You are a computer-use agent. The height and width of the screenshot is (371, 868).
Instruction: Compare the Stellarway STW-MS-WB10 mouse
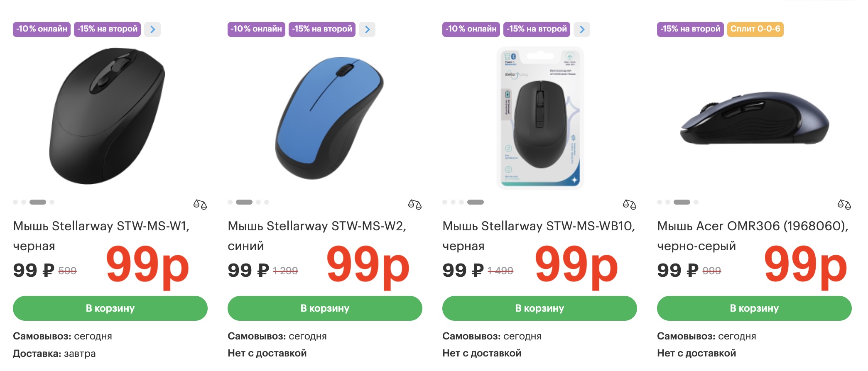click(x=629, y=204)
